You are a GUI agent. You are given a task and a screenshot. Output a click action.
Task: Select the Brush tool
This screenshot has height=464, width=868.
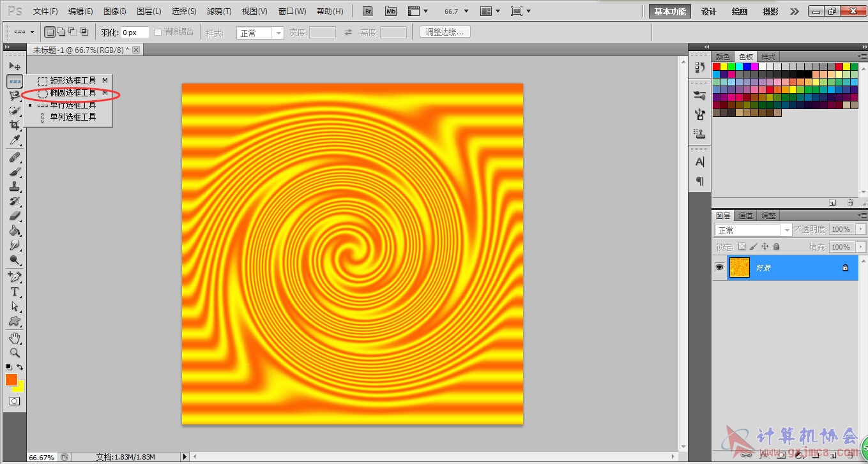pyautogui.click(x=15, y=172)
